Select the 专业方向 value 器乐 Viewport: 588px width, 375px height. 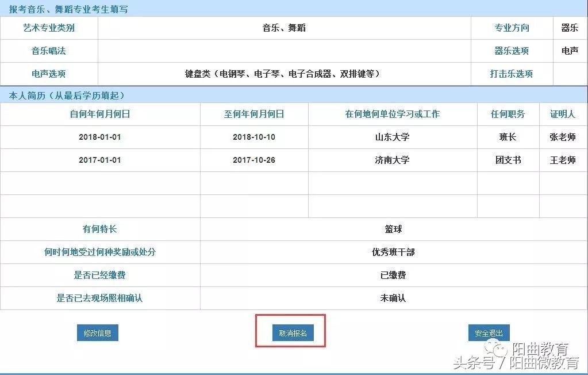(x=570, y=28)
